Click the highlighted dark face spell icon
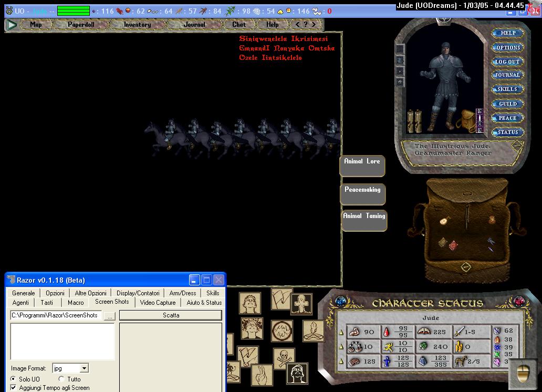The width and height of the screenshot is (542, 392). pos(297,374)
